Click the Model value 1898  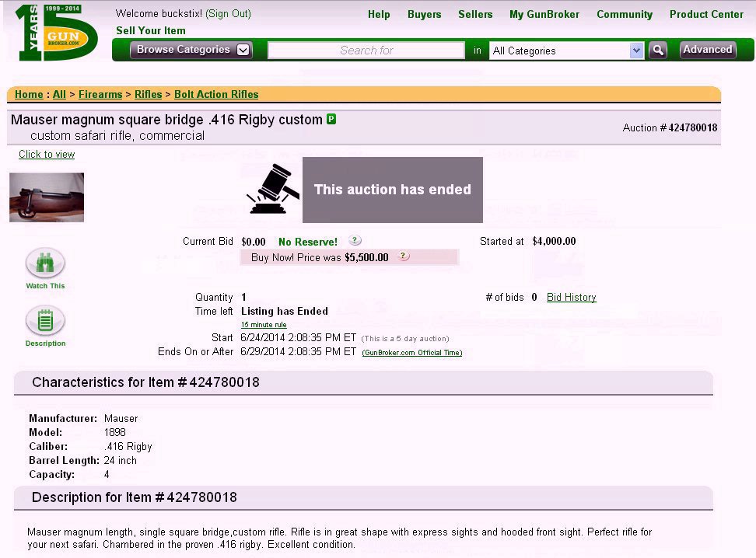115,433
